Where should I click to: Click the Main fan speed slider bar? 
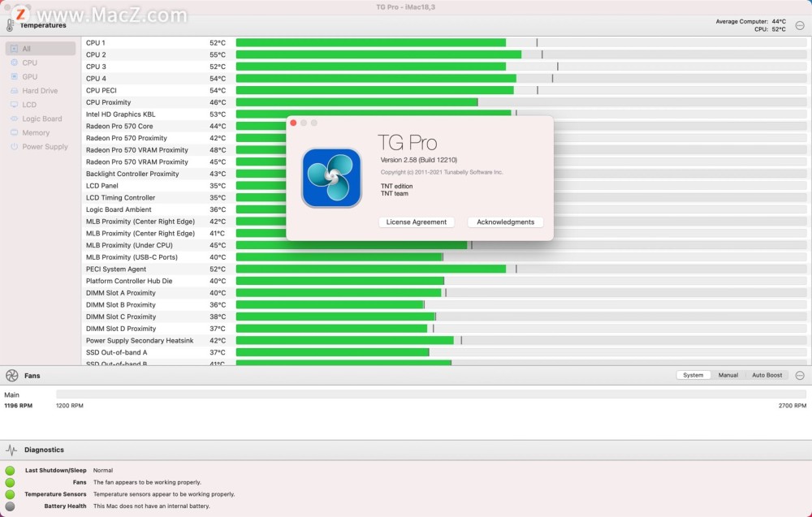tap(431, 394)
